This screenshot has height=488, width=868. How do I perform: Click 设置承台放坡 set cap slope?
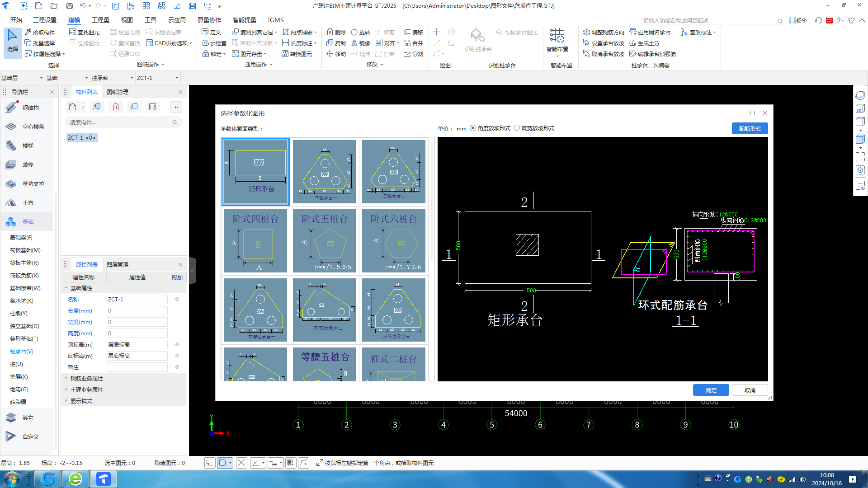coord(604,43)
